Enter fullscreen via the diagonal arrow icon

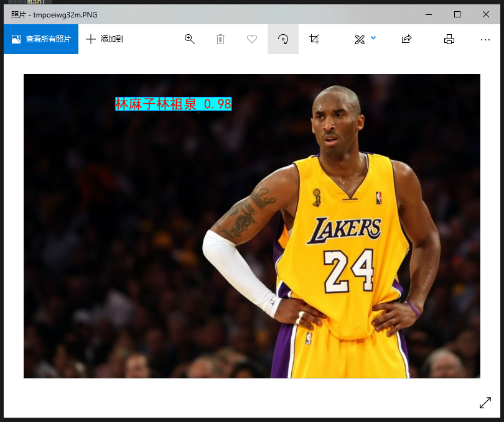(485, 403)
